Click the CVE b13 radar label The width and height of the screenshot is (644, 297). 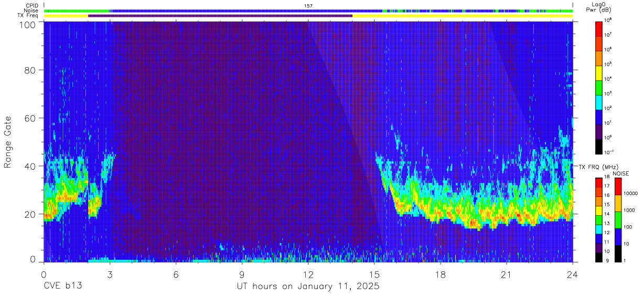(x=62, y=287)
